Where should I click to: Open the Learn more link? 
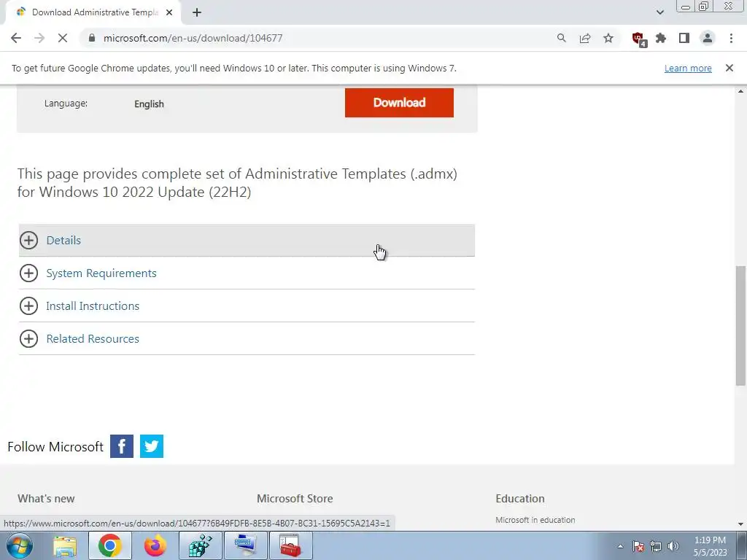pos(688,68)
